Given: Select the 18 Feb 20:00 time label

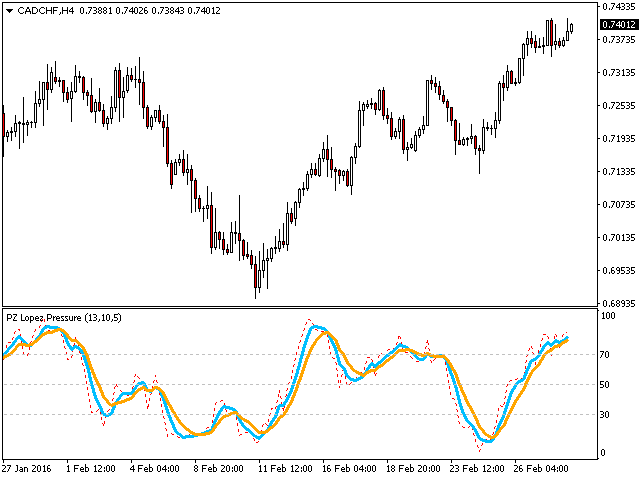Looking at the screenshot, I should tap(413, 469).
